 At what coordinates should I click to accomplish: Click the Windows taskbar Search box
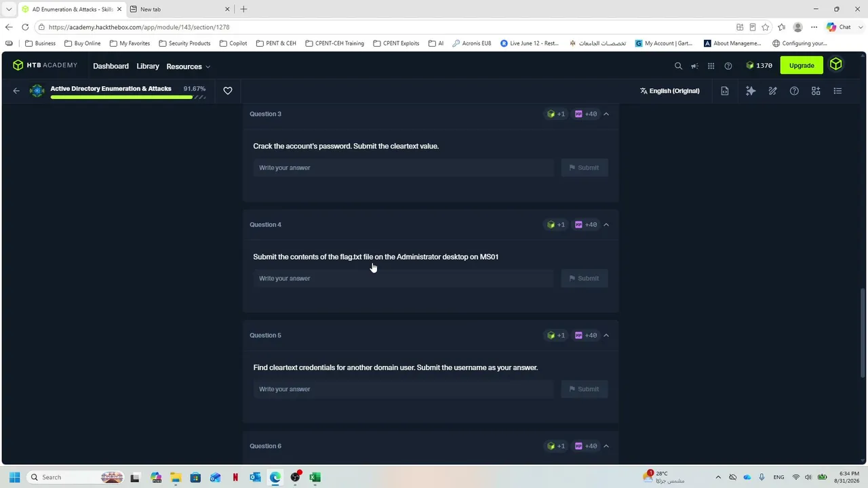[x=75, y=477]
